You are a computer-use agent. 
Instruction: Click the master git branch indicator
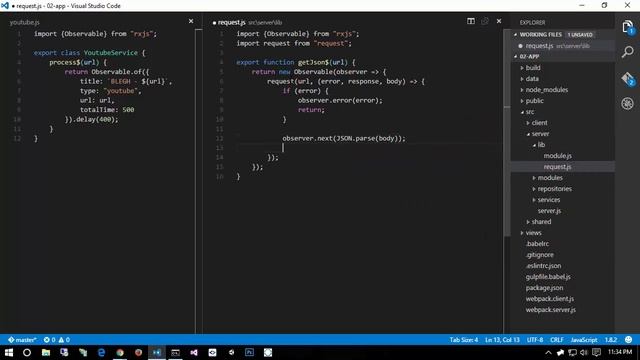coord(22,340)
